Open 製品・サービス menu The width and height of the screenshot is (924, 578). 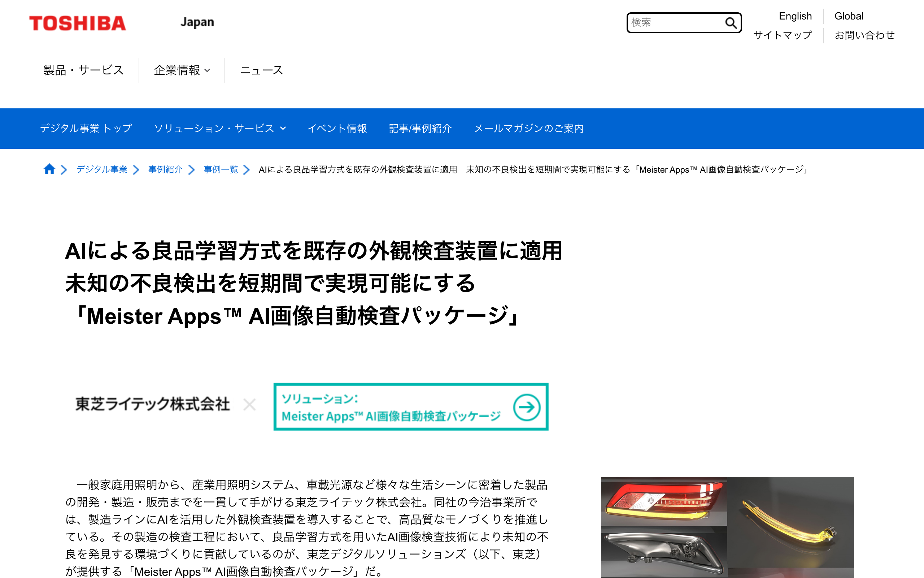[84, 70]
